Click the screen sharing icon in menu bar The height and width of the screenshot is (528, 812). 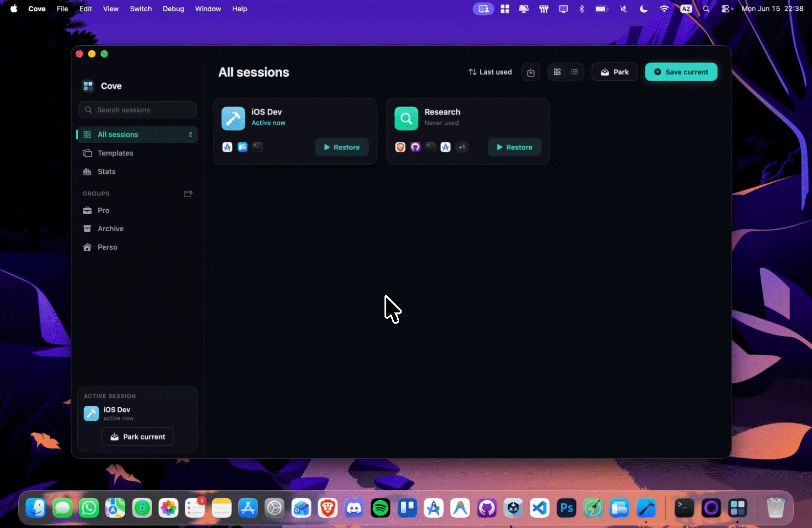click(483, 9)
